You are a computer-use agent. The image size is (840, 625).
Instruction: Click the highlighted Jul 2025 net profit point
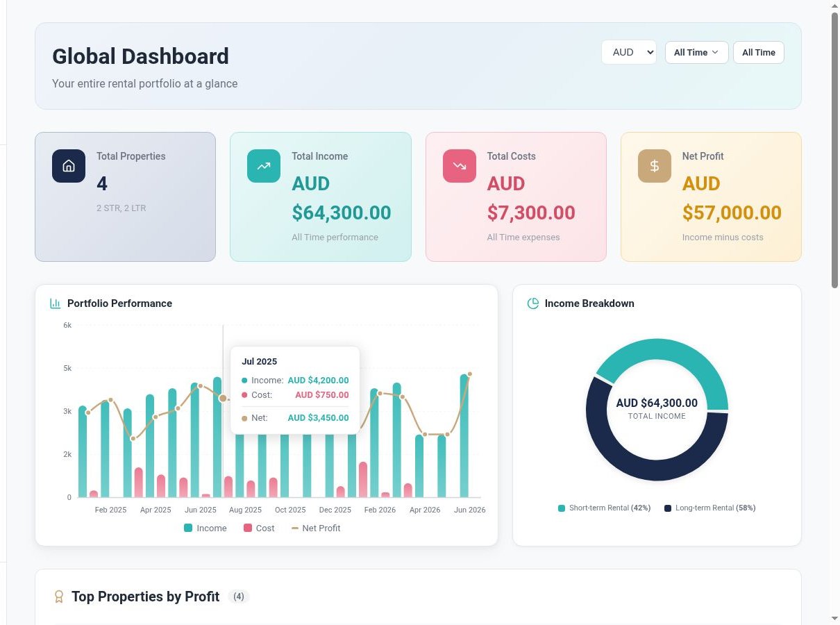(x=223, y=398)
